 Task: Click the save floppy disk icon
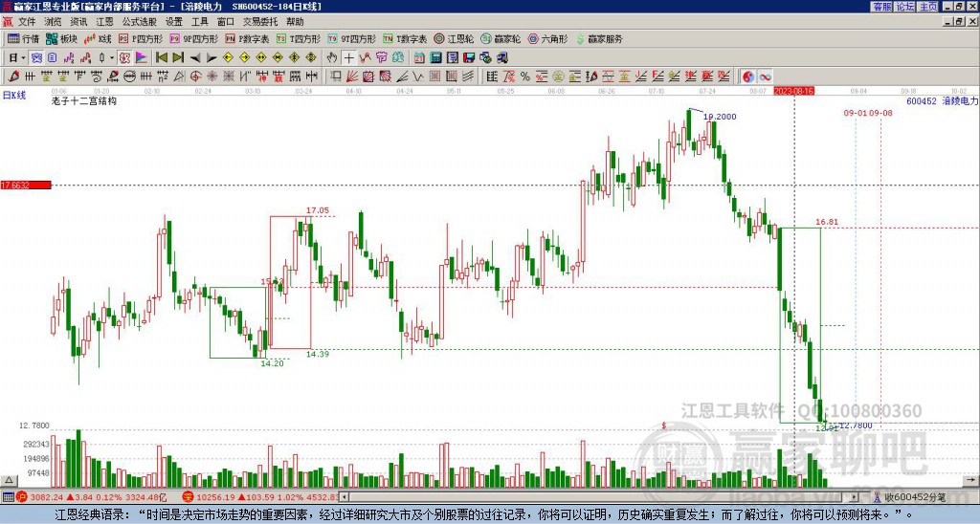coord(469,58)
